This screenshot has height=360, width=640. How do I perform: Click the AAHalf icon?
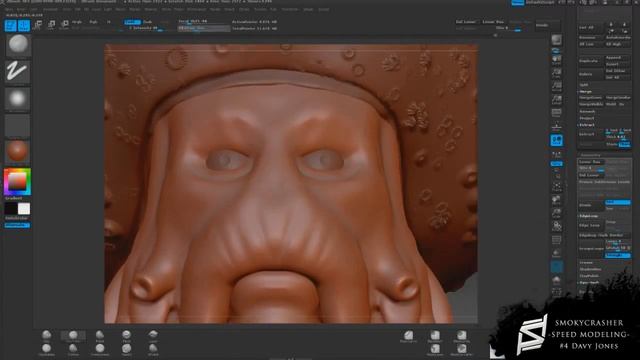(x=557, y=100)
